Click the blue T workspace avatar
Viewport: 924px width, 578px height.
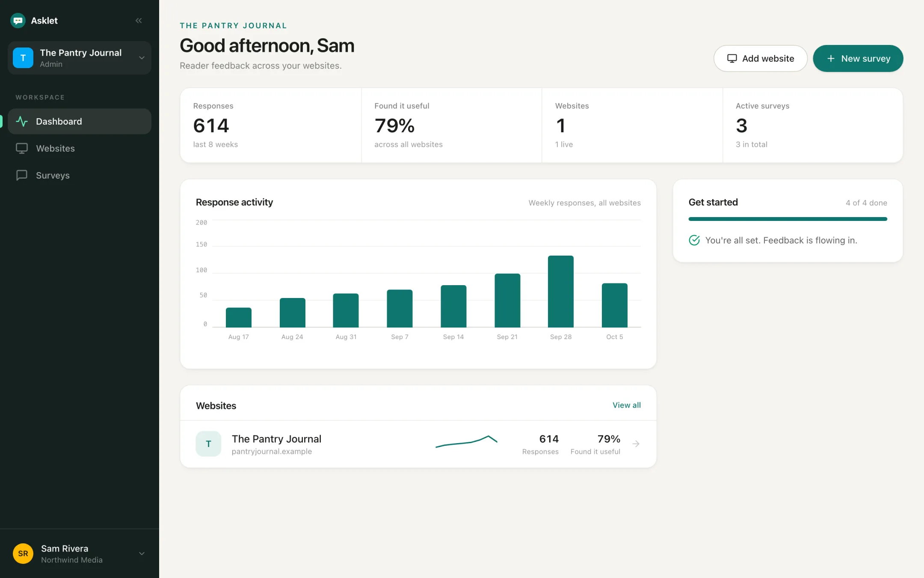[23, 58]
